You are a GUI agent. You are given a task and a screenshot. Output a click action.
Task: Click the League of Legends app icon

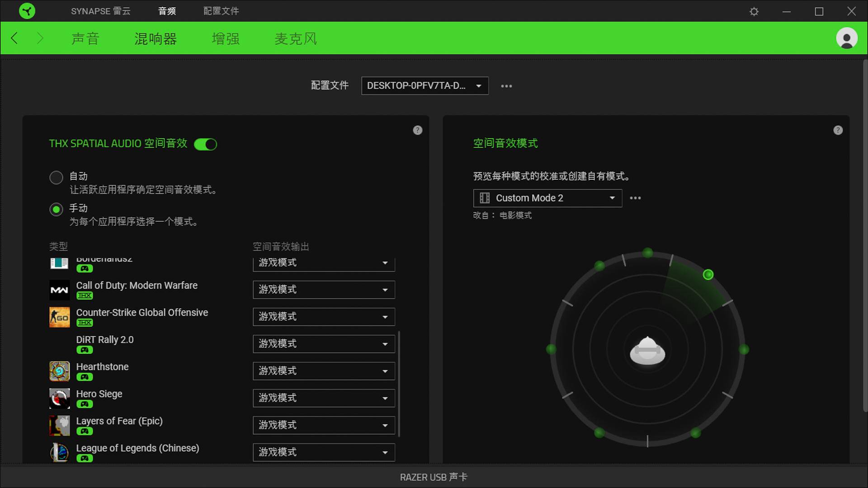(x=59, y=452)
